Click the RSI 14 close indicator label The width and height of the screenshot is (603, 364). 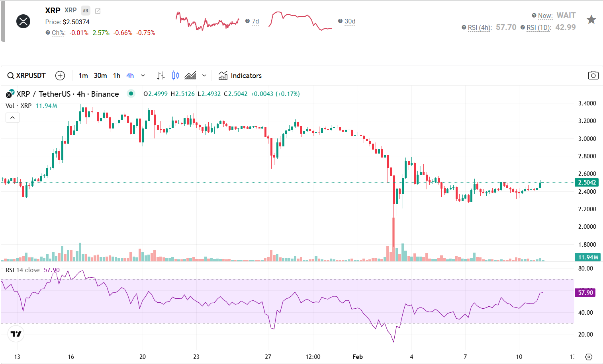pyautogui.click(x=23, y=270)
